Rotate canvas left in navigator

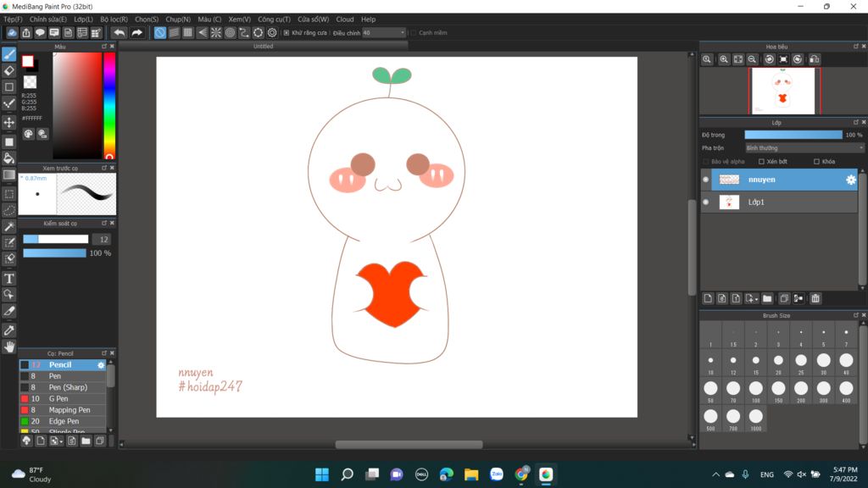[x=770, y=59]
